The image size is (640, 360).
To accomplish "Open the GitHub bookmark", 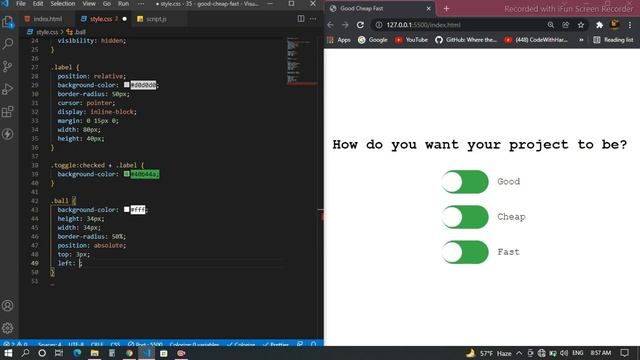I will (466, 40).
